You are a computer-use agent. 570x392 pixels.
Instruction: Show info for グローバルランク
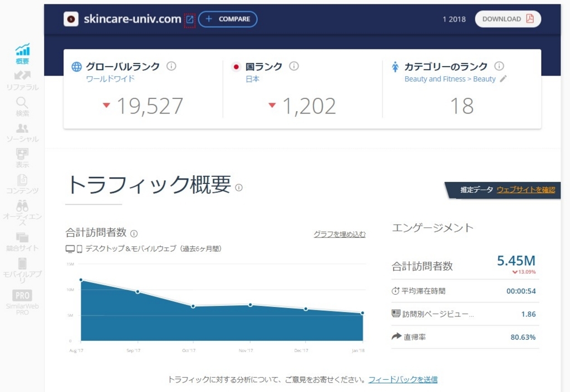click(171, 66)
